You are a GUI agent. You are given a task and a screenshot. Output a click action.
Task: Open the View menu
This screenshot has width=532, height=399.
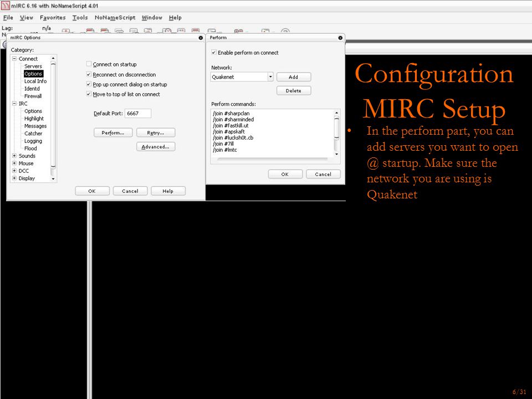(27, 18)
